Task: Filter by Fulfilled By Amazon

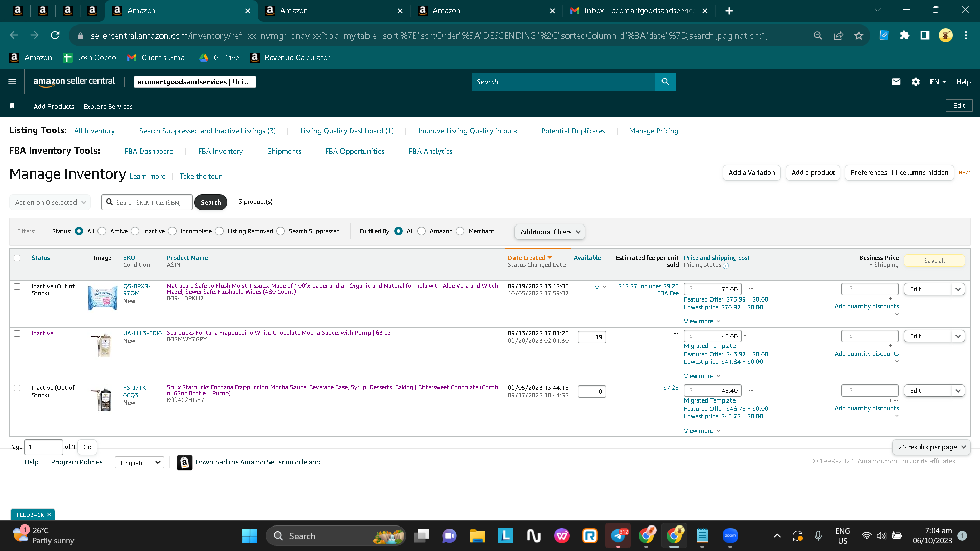Action: 422,231
